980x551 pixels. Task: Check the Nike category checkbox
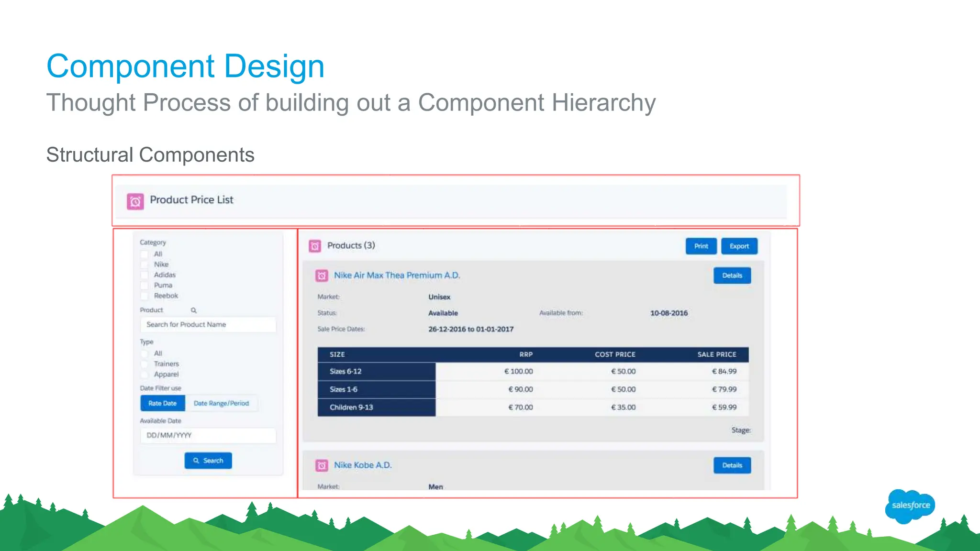coord(144,264)
